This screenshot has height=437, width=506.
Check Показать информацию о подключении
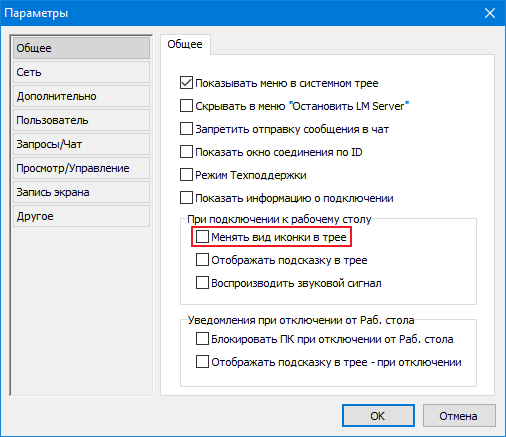(x=186, y=198)
